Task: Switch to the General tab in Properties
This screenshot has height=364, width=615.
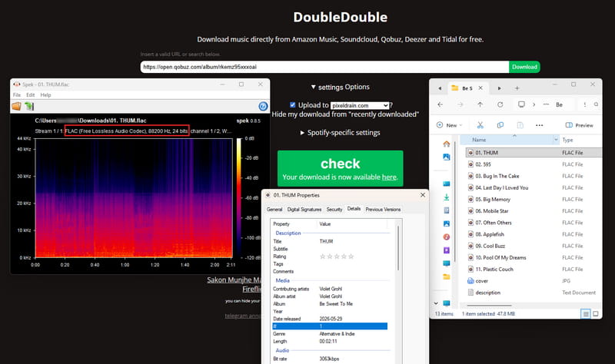Action: tap(274, 209)
